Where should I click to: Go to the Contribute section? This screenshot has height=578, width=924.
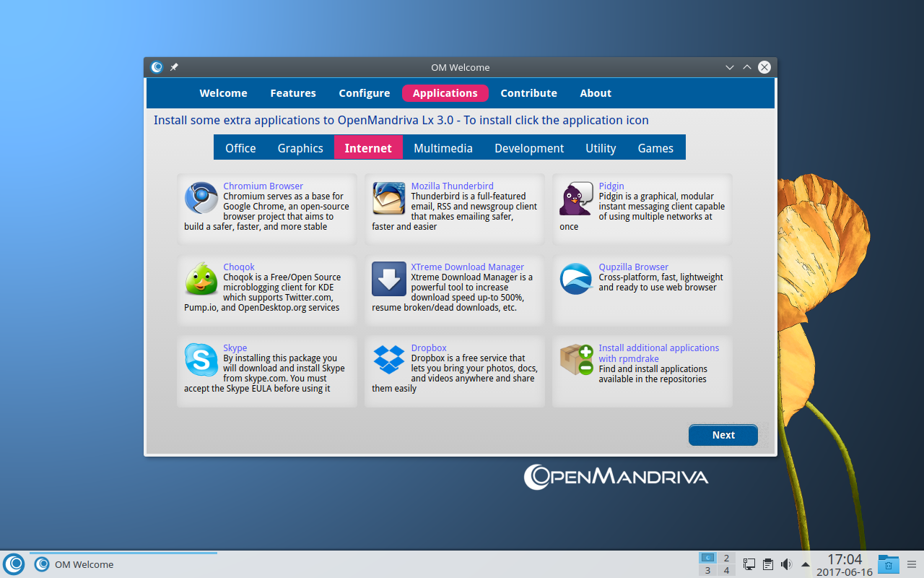[528, 93]
